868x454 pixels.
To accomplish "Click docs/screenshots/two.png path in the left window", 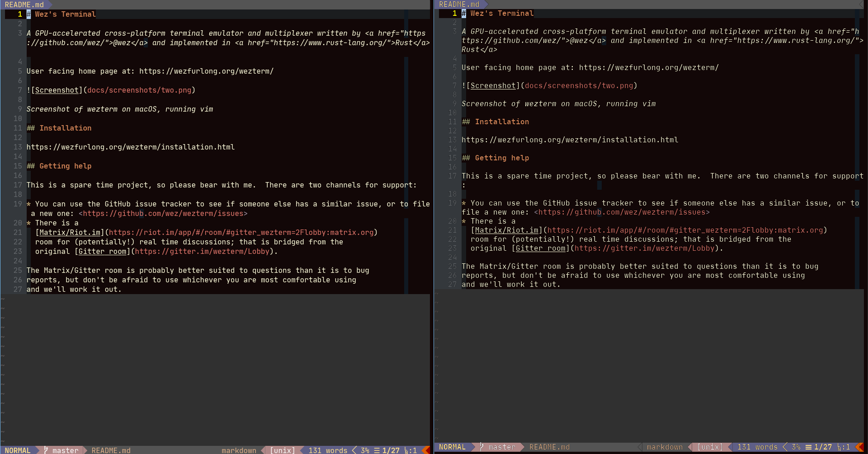I will 139,90.
